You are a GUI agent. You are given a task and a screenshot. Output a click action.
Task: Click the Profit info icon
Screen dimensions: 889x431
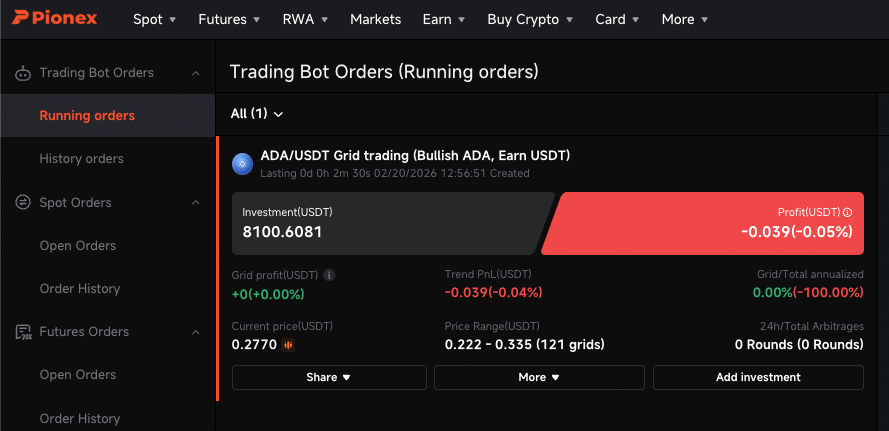click(x=848, y=212)
